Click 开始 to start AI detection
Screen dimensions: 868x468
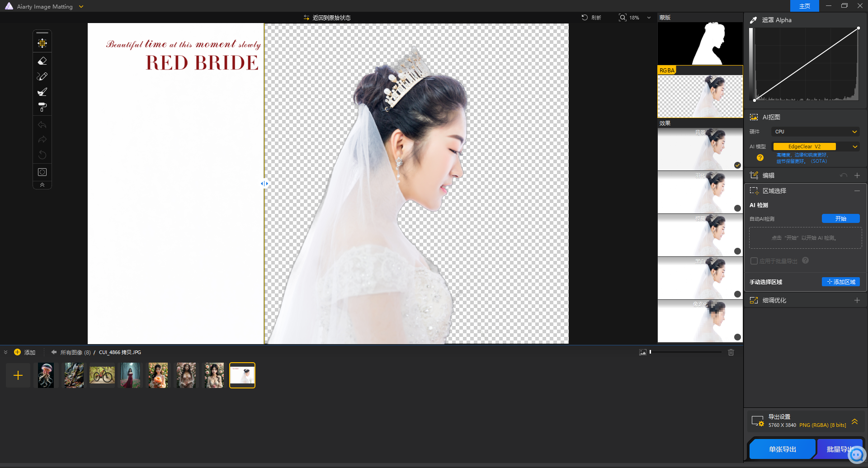(x=840, y=218)
